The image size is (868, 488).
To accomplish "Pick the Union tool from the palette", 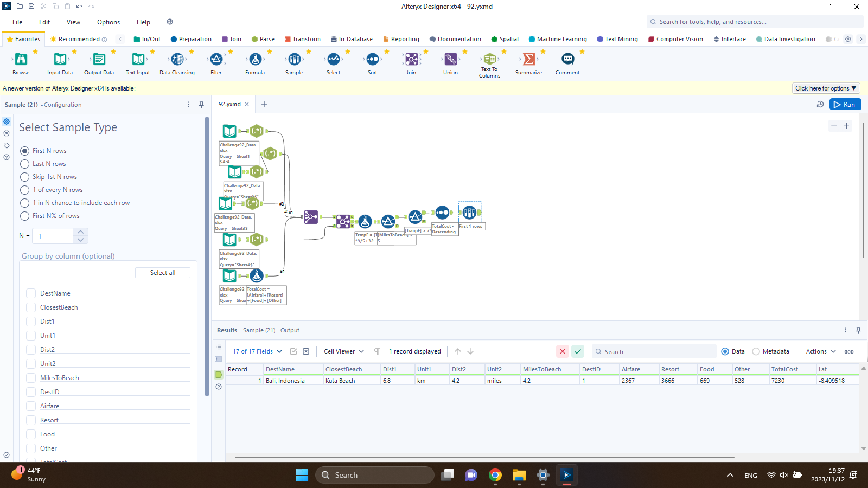I will pyautogui.click(x=450, y=60).
